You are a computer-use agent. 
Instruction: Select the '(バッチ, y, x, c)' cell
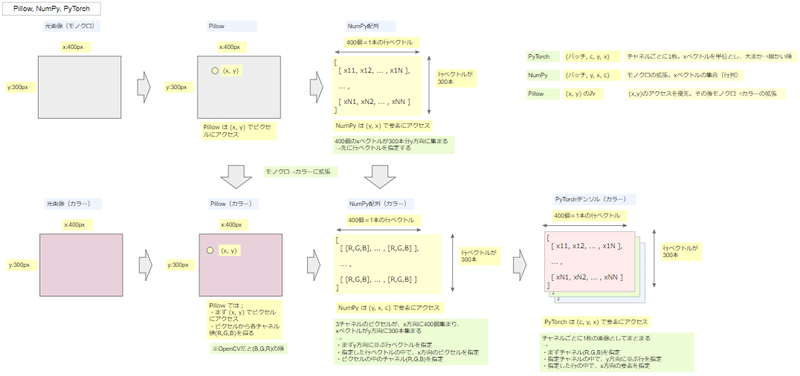[x=592, y=75]
